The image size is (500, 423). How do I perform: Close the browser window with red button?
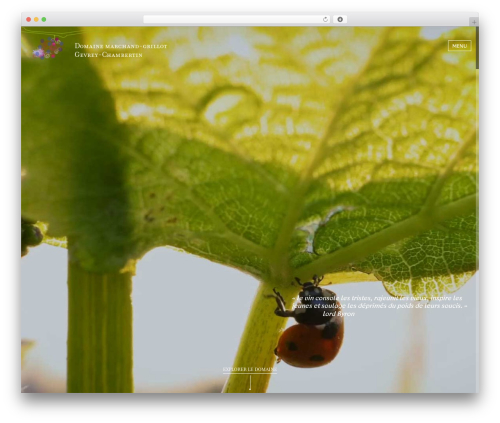[29, 20]
